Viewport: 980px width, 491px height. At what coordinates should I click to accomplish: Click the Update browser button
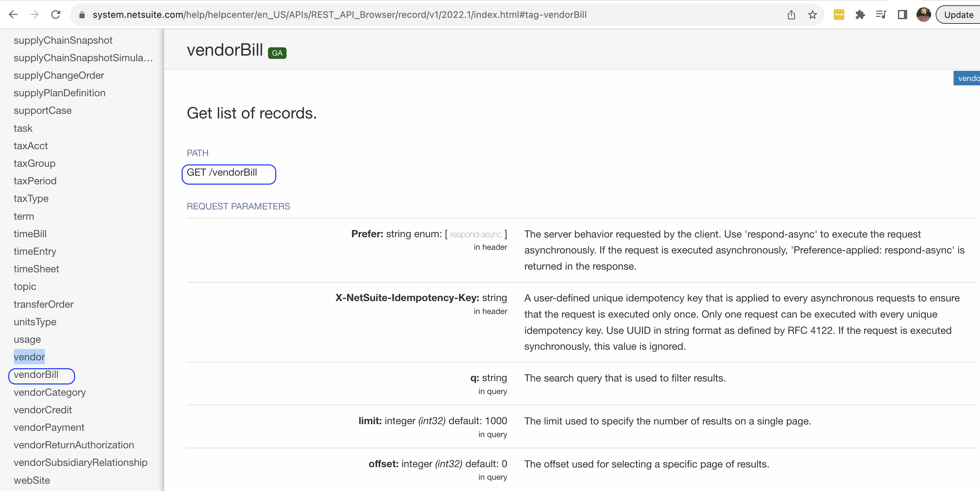pyautogui.click(x=958, y=15)
